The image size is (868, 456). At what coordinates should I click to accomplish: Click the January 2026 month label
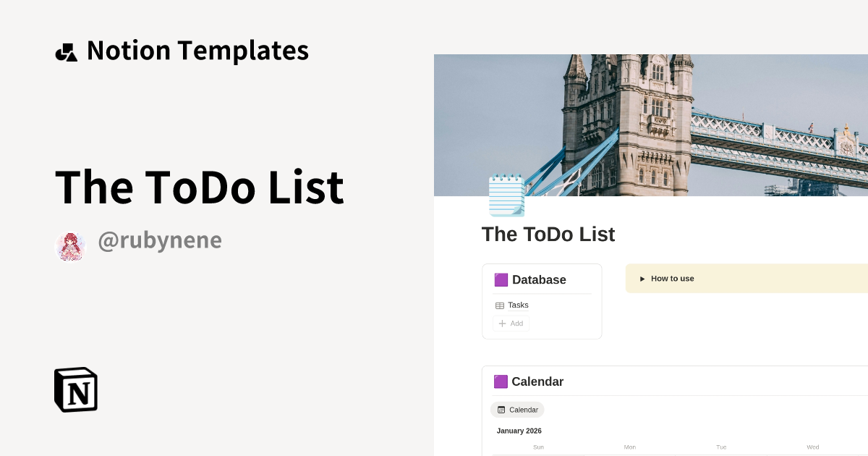[519, 431]
